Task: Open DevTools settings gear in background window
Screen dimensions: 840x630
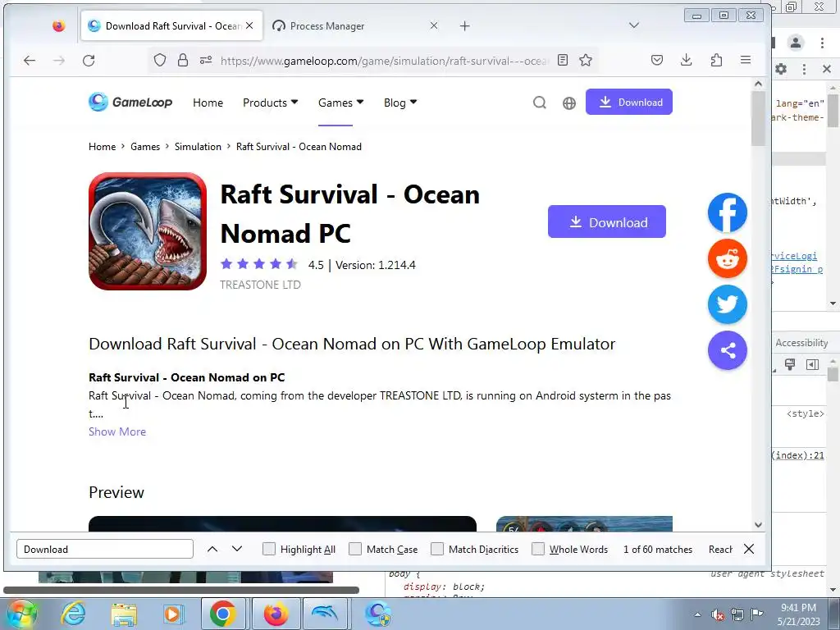Action: coord(782,69)
